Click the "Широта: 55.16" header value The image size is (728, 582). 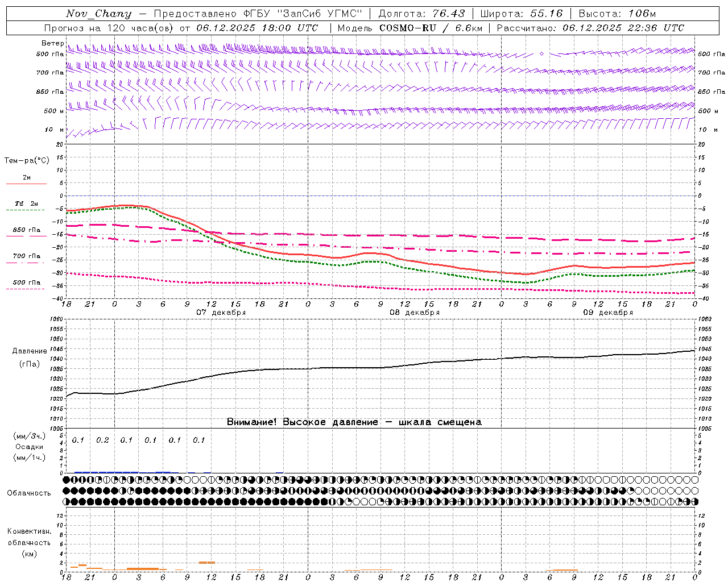522,14
